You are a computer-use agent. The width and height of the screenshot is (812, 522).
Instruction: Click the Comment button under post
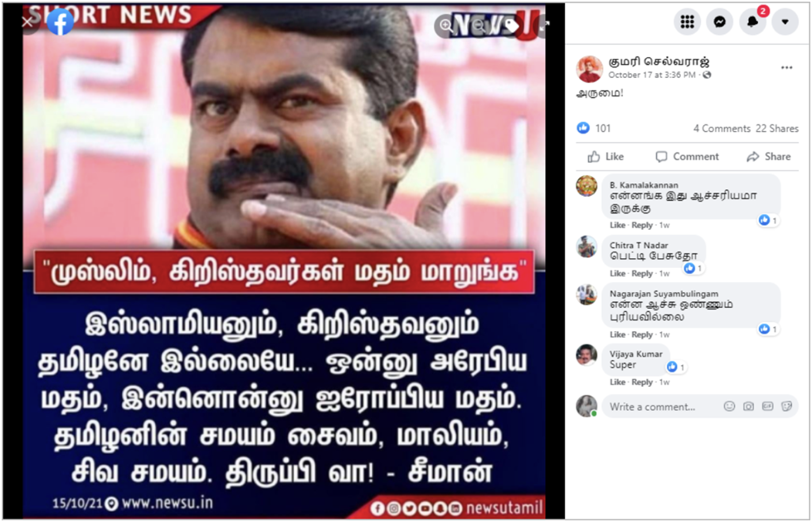[x=688, y=157]
